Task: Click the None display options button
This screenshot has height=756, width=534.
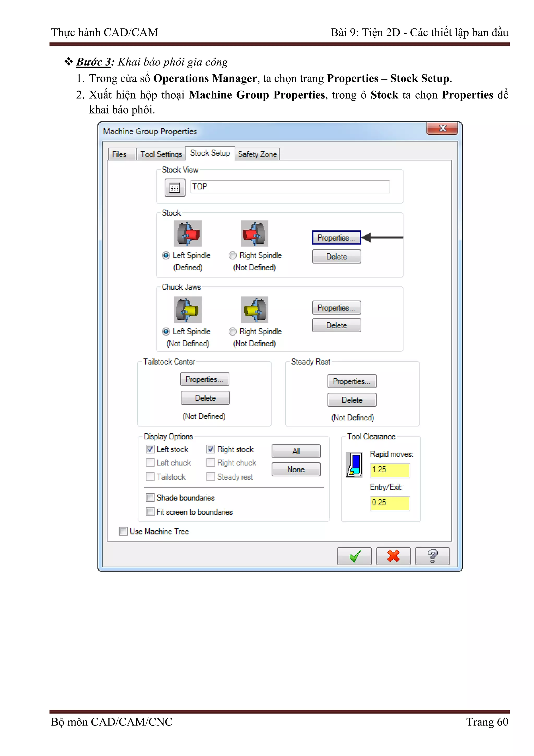Action: 296,469
